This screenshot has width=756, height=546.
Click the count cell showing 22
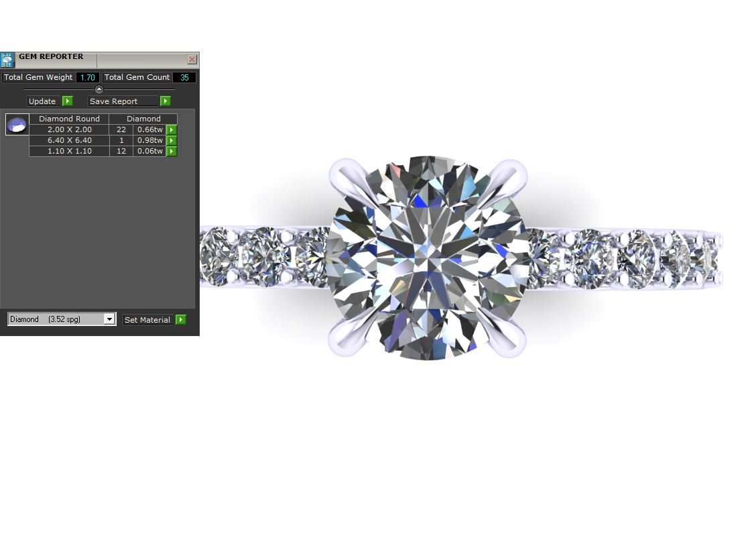[121, 129]
